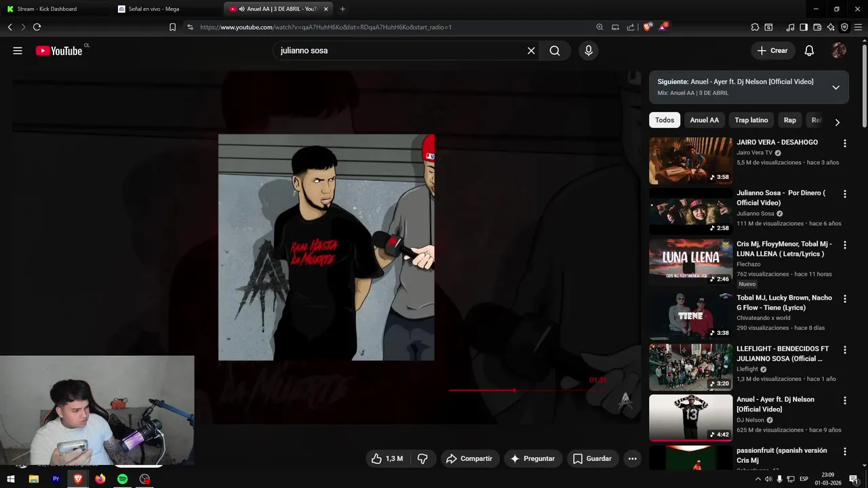The height and width of the screenshot is (488, 868).
Task: Open options for LLEFLIGHT BENDECIDOS video
Action: point(844,350)
